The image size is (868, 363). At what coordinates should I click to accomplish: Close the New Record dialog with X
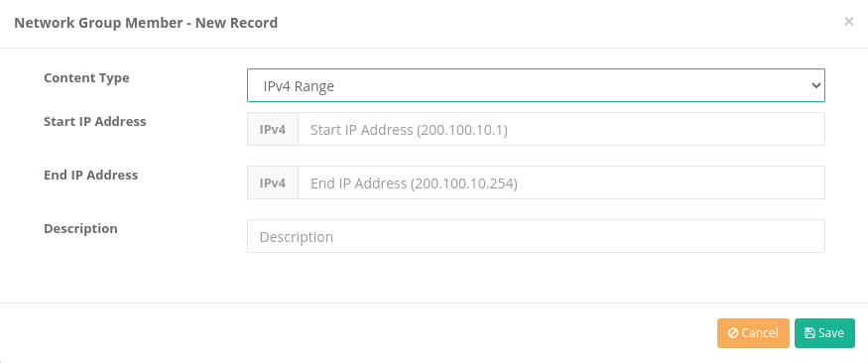pyautogui.click(x=848, y=22)
